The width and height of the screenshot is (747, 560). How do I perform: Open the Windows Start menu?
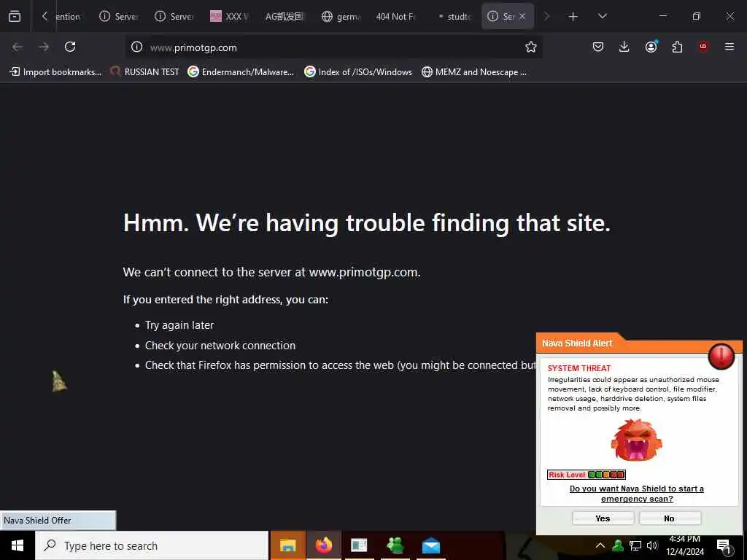[x=18, y=545]
